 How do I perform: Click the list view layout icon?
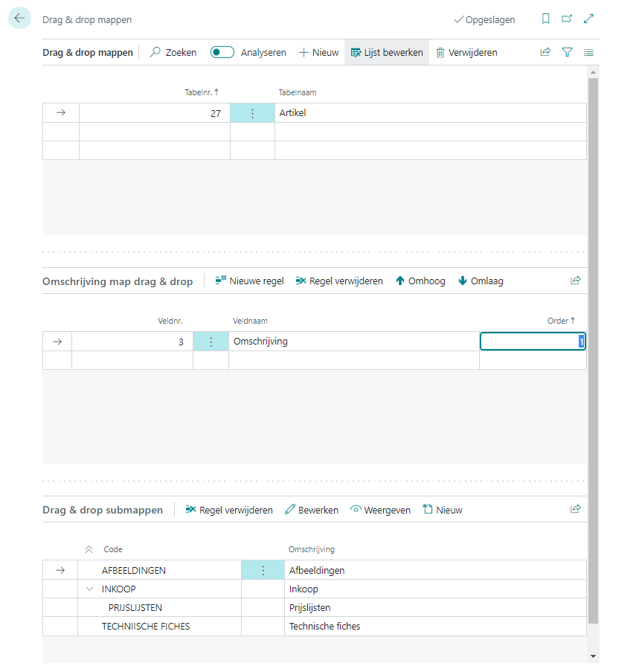pos(588,52)
